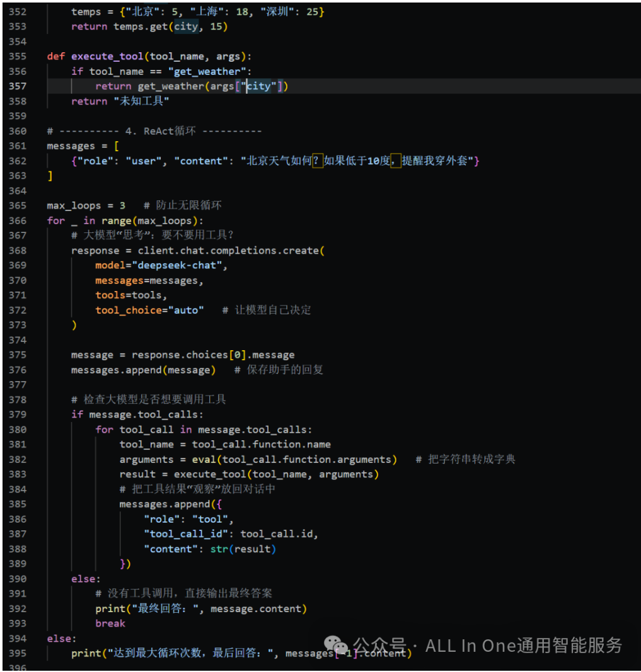
Task: Click line number 373 in the gutter
Action: [x=18, y=325]
